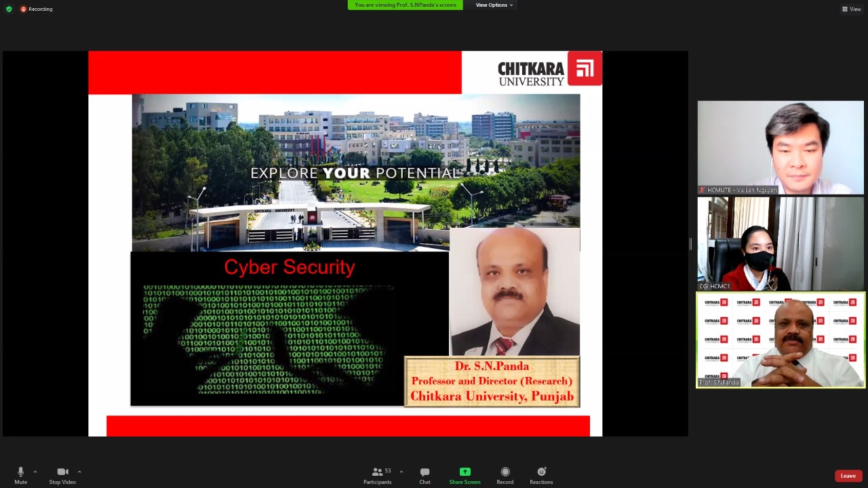Open the Participants panel
868x488 pixels.
(x=377, y=475)
